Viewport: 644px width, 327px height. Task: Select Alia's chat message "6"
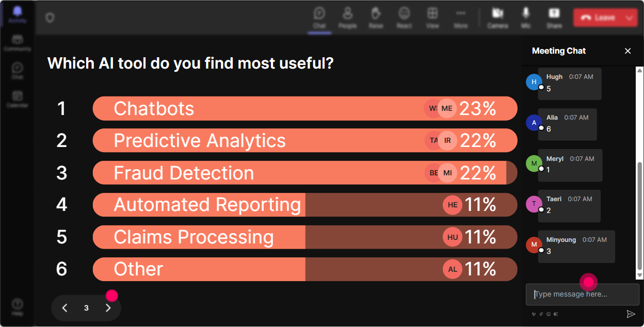567,124
